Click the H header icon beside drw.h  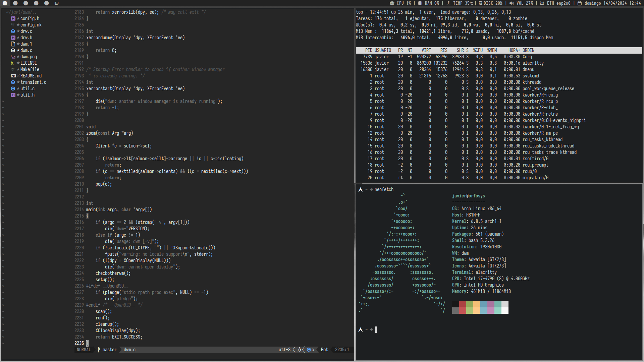tap(13, 38)
